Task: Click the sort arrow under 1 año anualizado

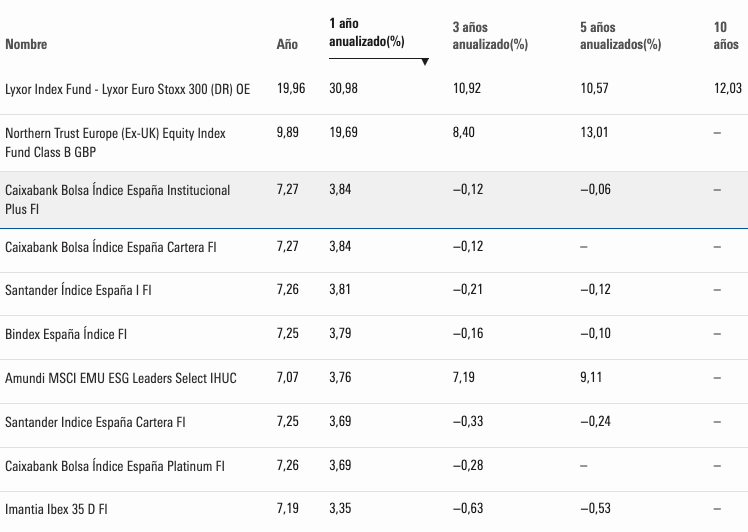Action: (x=425, y=62)
